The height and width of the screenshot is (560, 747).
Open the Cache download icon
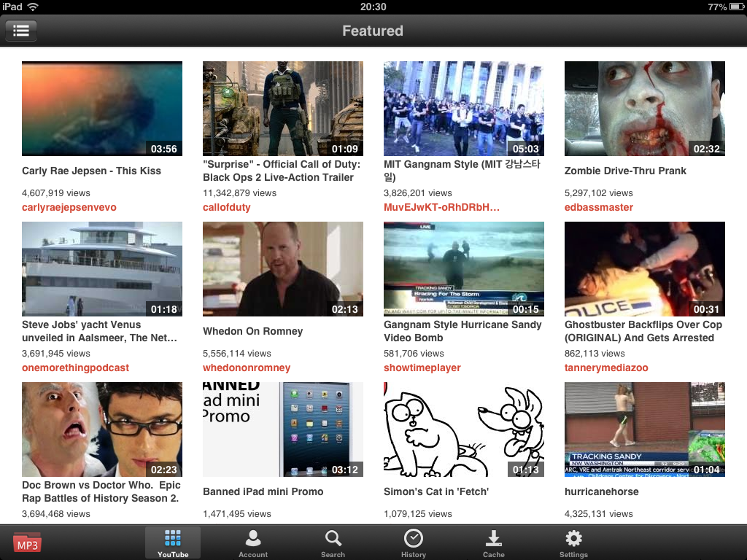pos(493,541)
